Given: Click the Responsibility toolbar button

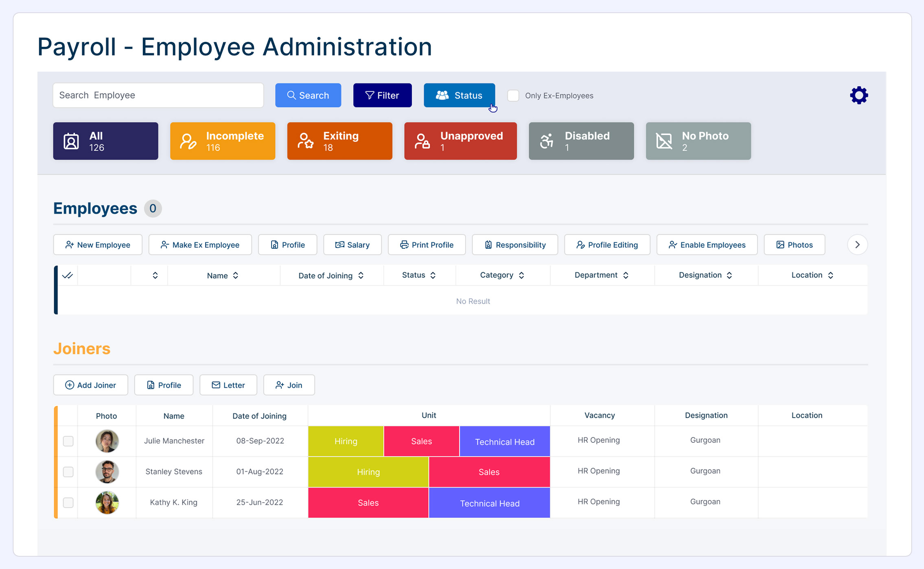Looking at the screenshot, I should pyautogui.click(x=515, y=245).
